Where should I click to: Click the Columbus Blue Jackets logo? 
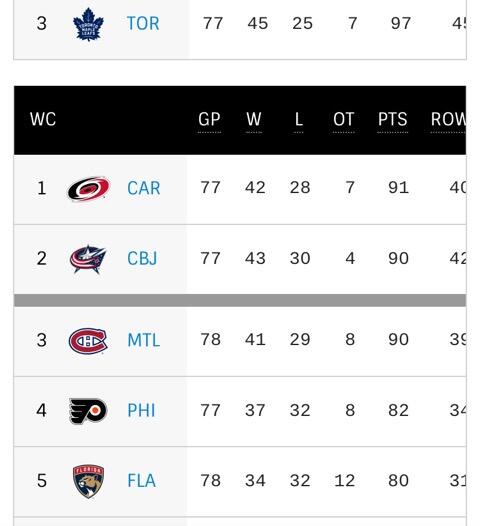88,259
